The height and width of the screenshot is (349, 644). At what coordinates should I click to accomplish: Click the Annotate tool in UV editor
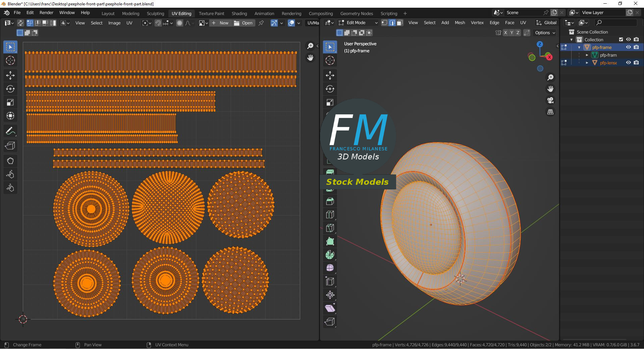10,131
